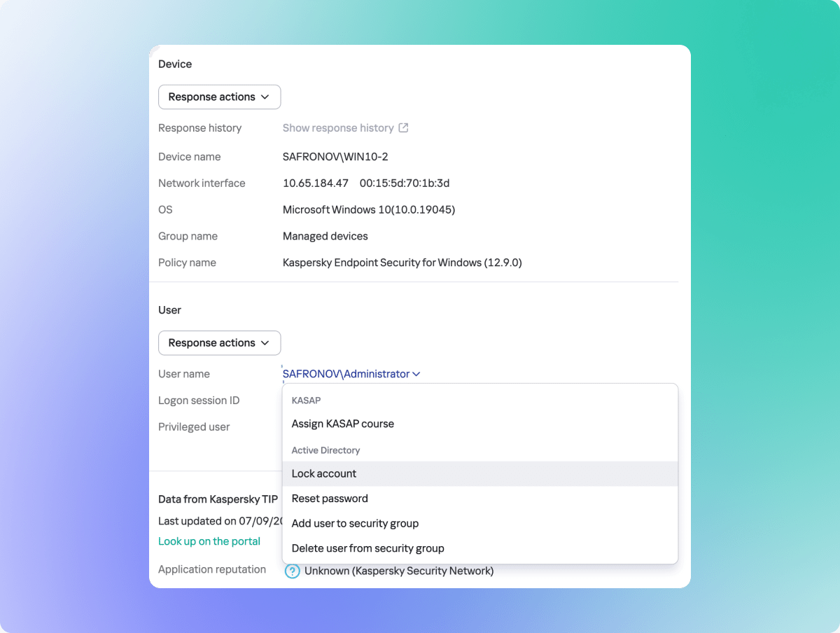Click the external link icon beside Show response history

[403, 128]
